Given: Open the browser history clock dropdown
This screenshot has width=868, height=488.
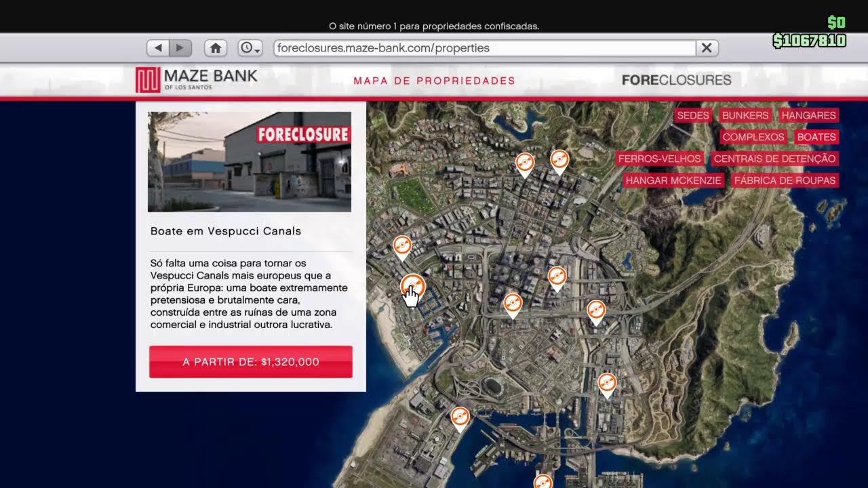Looking at the screenshot, I should tap(250, 48).
